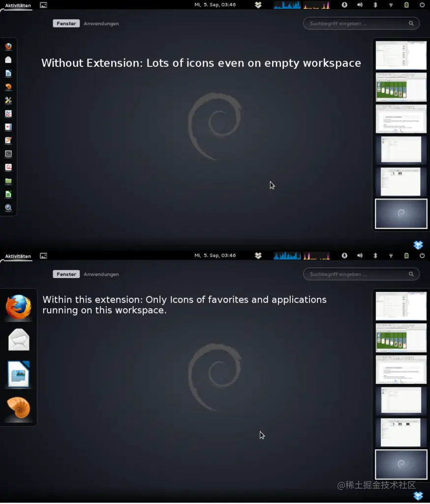Open the search tool at the dock bottom

tap(8, 207)
